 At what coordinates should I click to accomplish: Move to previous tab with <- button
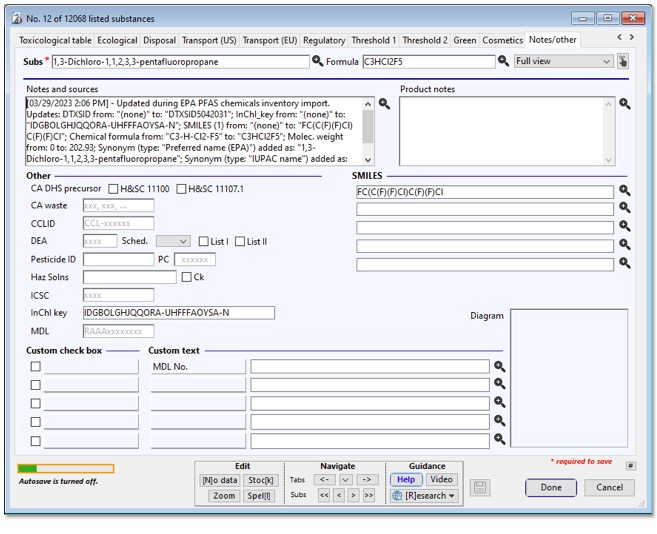[324, 480]
